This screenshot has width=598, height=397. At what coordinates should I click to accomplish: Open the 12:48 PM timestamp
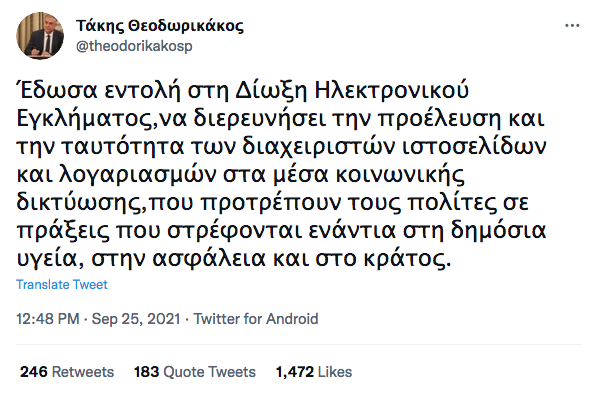click(x=48, y=319)
